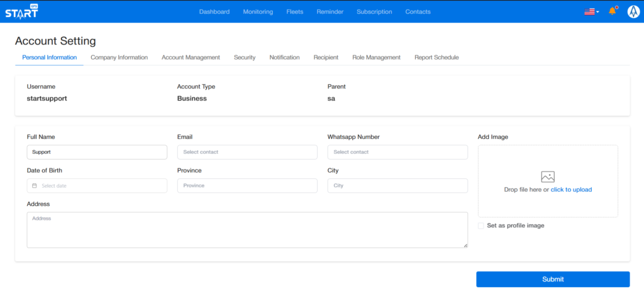Click the "click to upload" link
The height and width of the screenshot is (306, 644).
(571, 190)
